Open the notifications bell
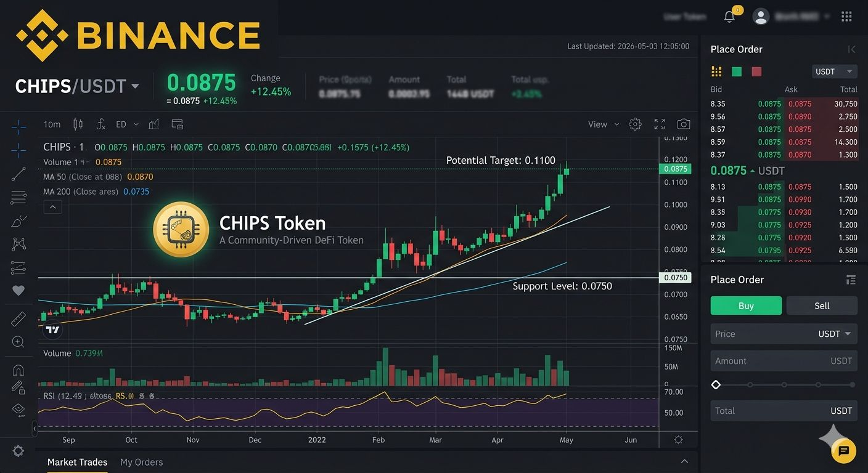 tap(729, 17)
